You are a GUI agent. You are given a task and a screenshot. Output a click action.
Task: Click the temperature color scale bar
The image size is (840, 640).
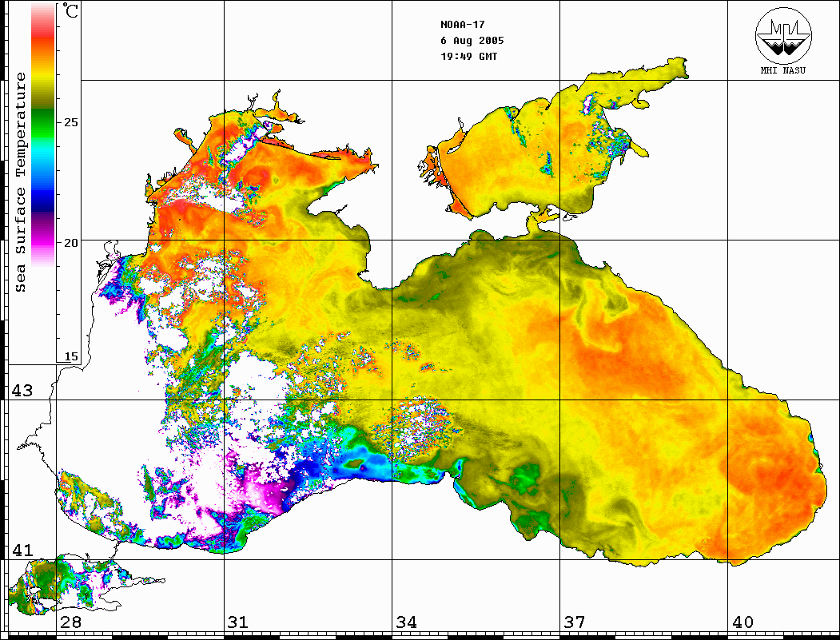43,134
